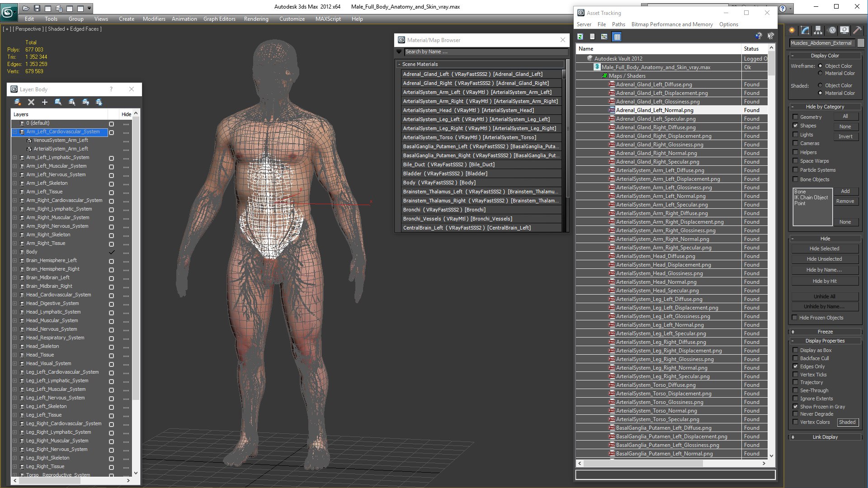
Task: Open the 3ds Max application menu logo
Action: coord(9,12)
